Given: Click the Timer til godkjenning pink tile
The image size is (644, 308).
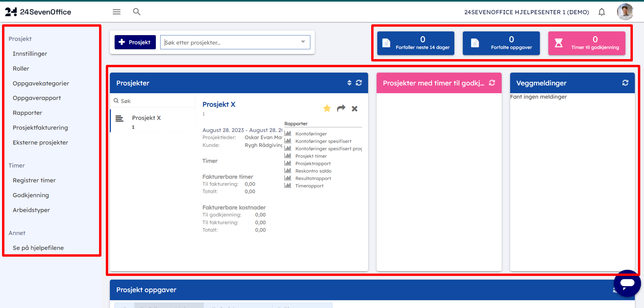Looking at the screenshot, I should click(587, 43).
